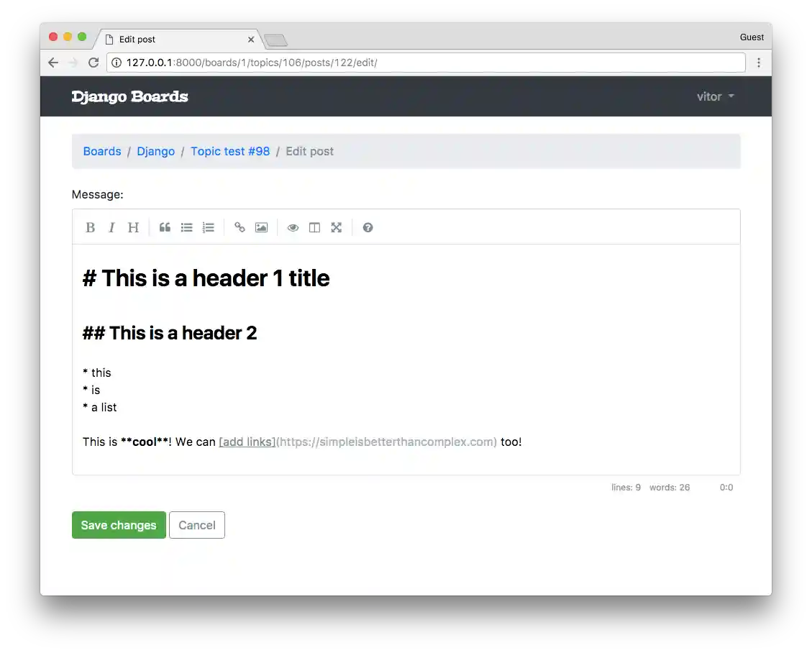812x653 pixels.
Task: Reload the page with the refresh icon
Action: (93, 63)
